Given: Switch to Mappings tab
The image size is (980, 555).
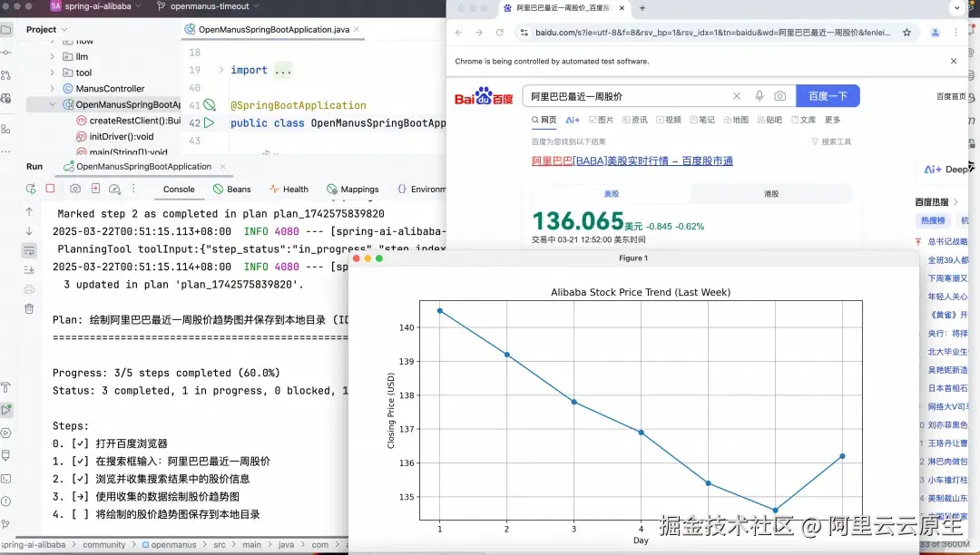Looking at the screenshot, I should pos(352,190).
